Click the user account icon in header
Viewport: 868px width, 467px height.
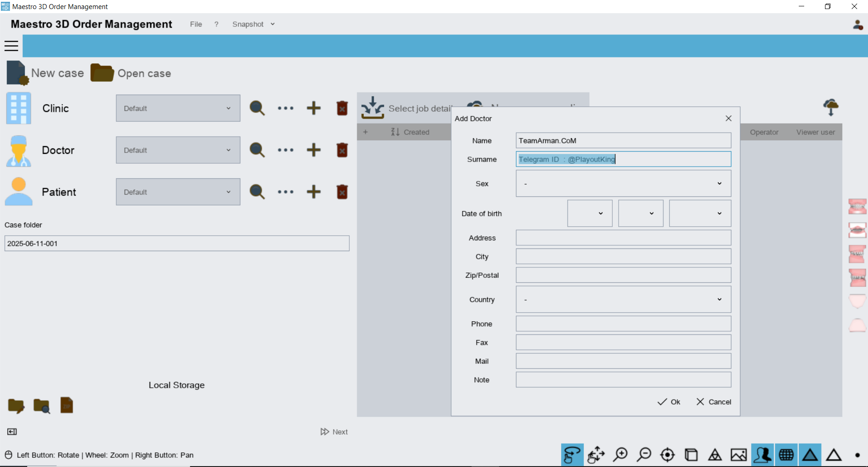[x=858, y=24]
